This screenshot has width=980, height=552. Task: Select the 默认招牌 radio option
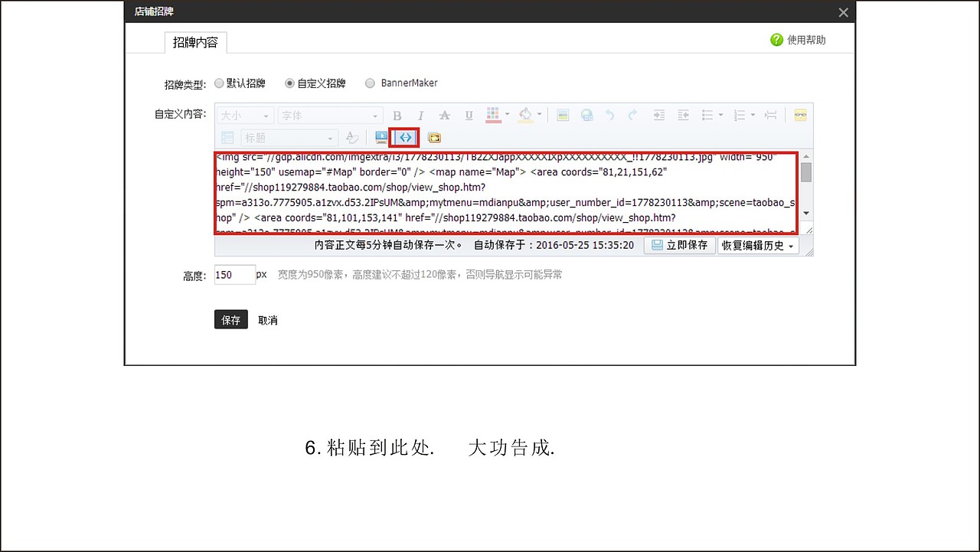click(219, 83)
